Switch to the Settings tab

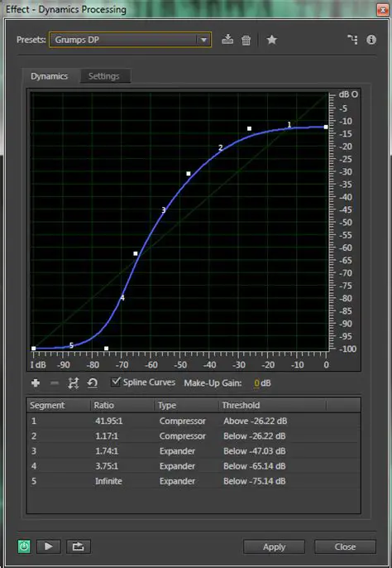click(104, 76)
